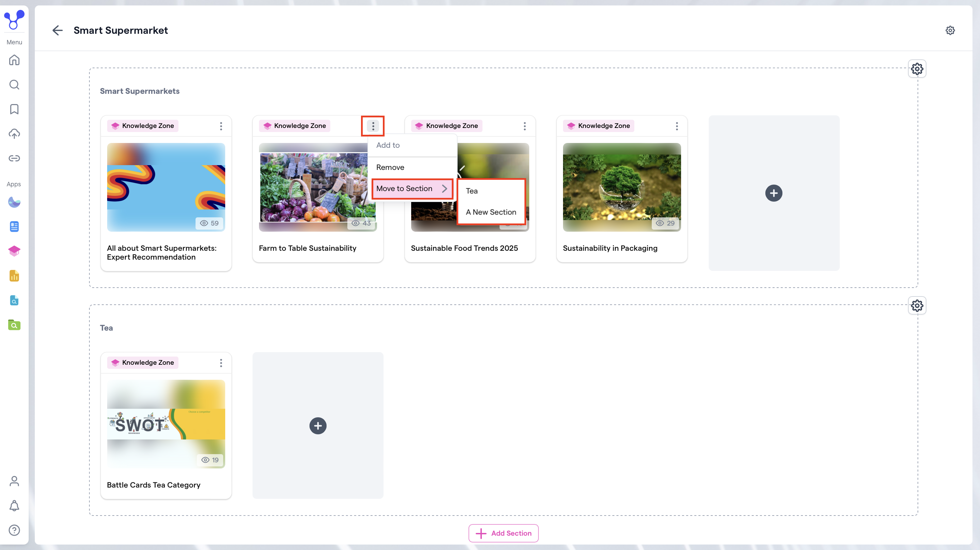The image size is (980, 550).
Task: Click Knowledge Zone tag on Farm to Table card
Action: (x=294, y=126)
